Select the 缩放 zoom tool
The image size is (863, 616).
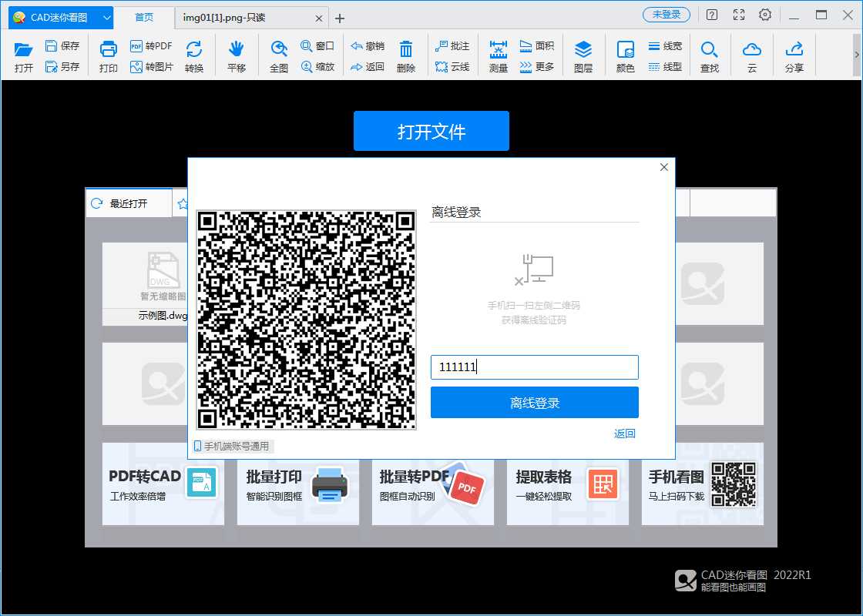click(x=317, y=66)
